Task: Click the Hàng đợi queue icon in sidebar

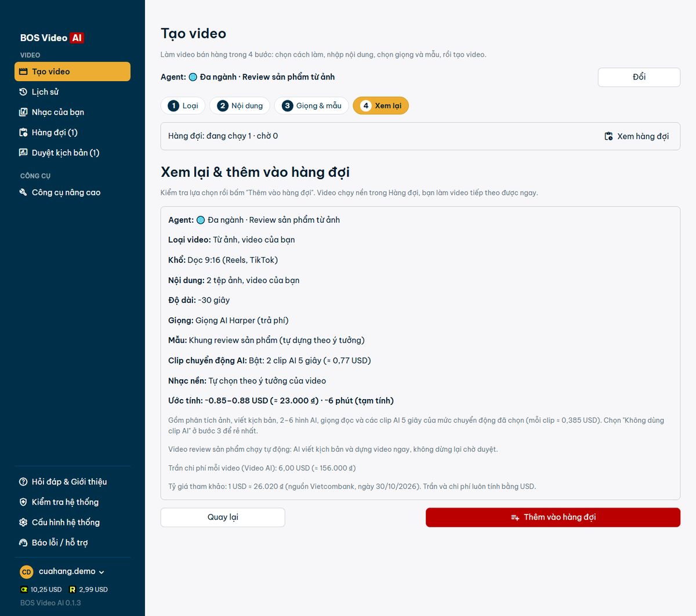Action: coord(23,132)
